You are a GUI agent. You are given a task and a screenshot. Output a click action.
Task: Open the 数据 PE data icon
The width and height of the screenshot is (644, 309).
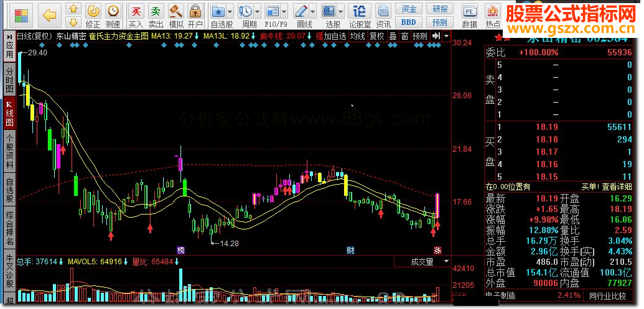pyautogui.click(x=469, y=11)
